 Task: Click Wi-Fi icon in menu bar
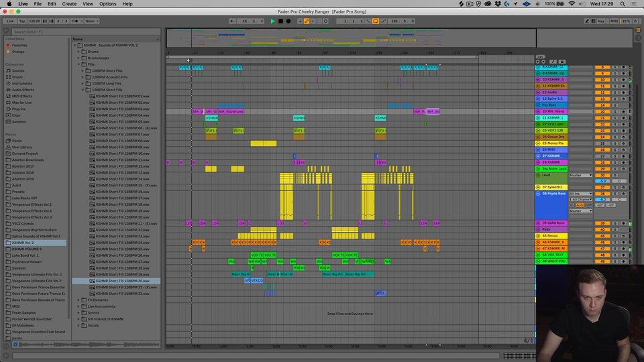(572, 4)
